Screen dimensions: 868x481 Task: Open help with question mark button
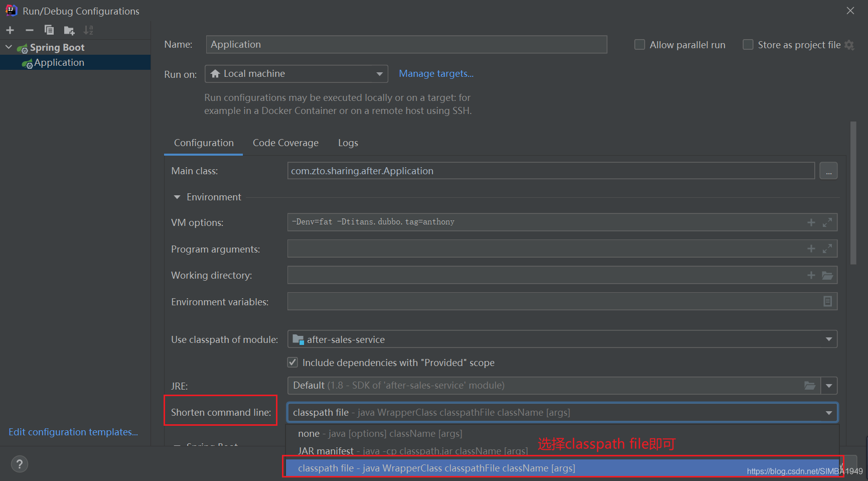coord(20,464)
